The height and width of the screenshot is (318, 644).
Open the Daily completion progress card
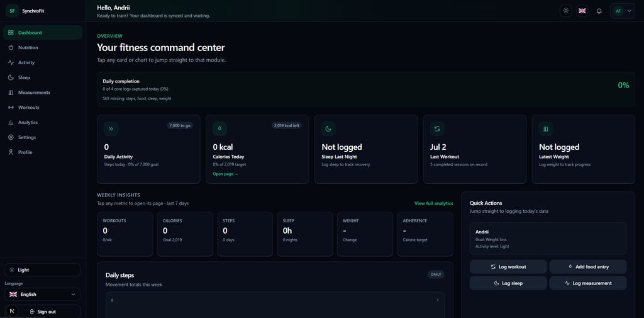coord(366,89)
